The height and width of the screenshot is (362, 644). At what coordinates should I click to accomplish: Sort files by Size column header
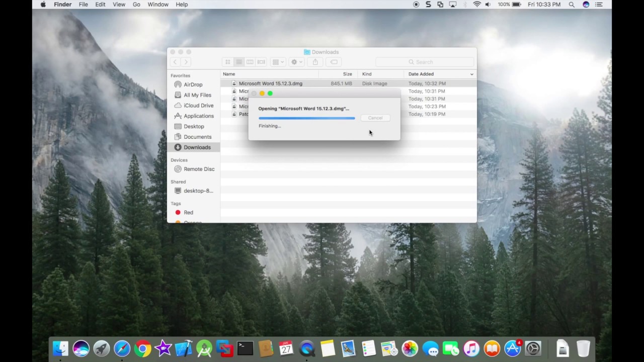pos(338,74)
